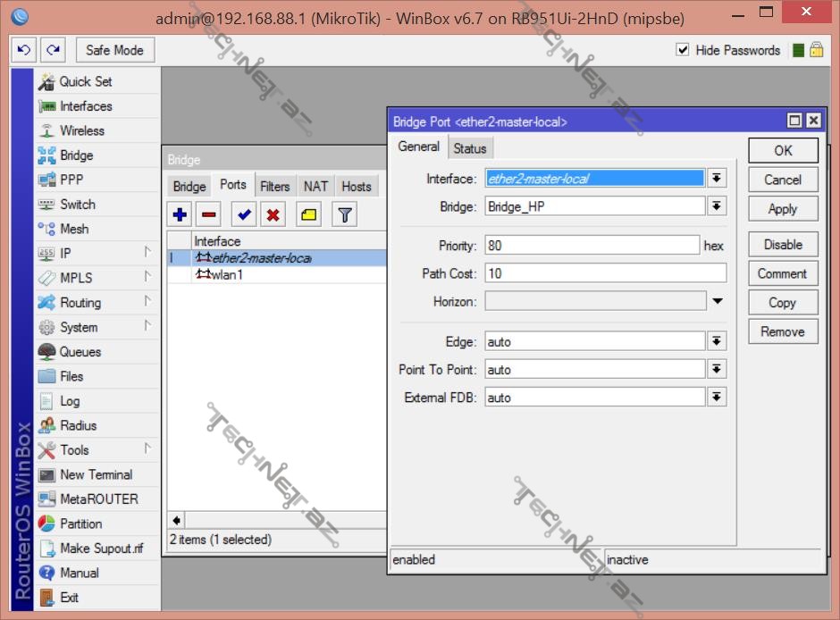The height and width of the screenshot is (620, 840).
Task: Open the Interface dropdown list
Action: coord(717,179)
